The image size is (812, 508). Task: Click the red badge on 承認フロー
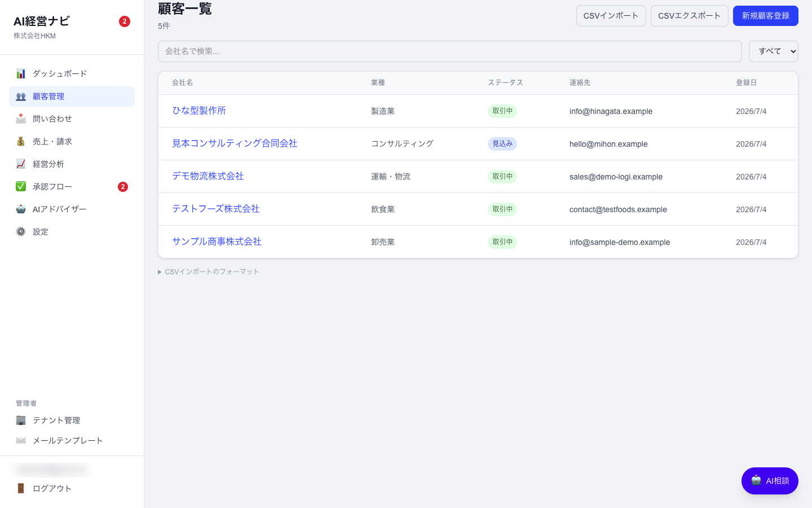[123, 187]
